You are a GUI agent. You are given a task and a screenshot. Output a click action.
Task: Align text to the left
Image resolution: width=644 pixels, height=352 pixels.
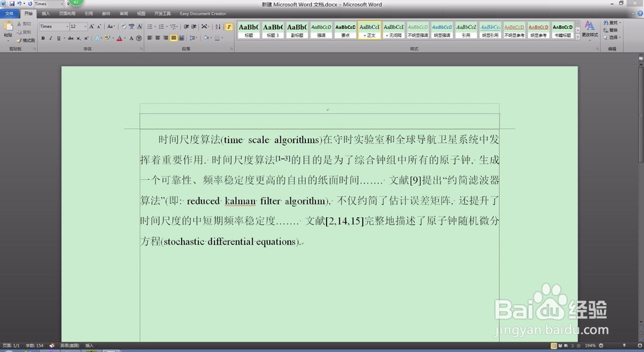click(x=150, y=38)
